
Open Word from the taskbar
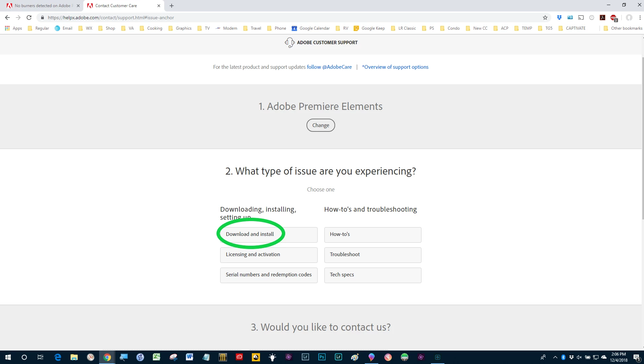point(189,357)
